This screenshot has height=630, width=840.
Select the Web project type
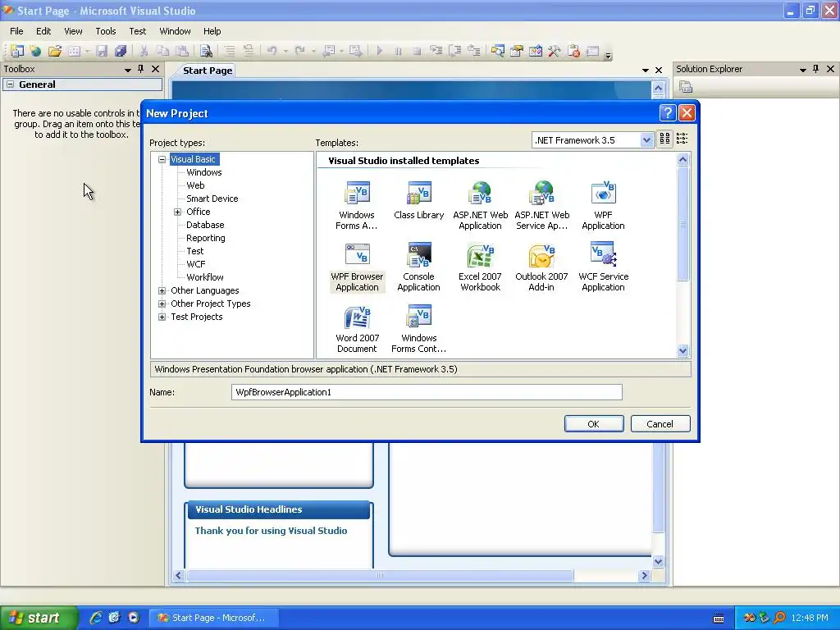[195, 185]
